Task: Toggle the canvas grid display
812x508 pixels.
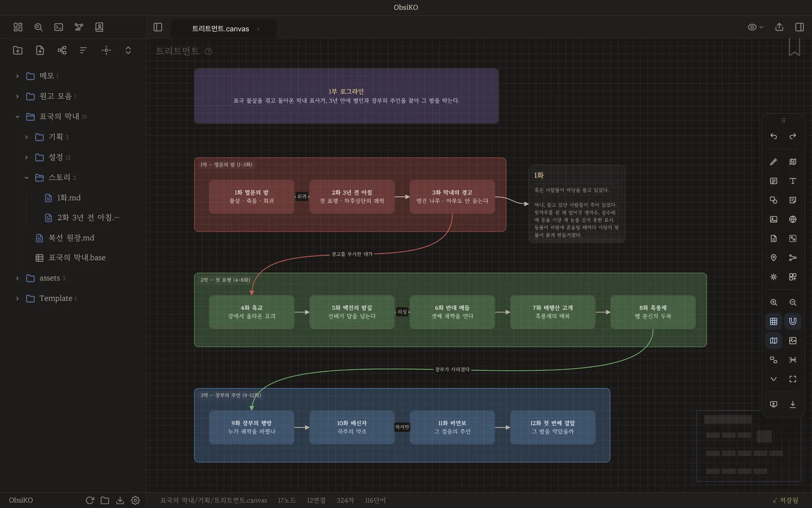Action: coord(773,322)
